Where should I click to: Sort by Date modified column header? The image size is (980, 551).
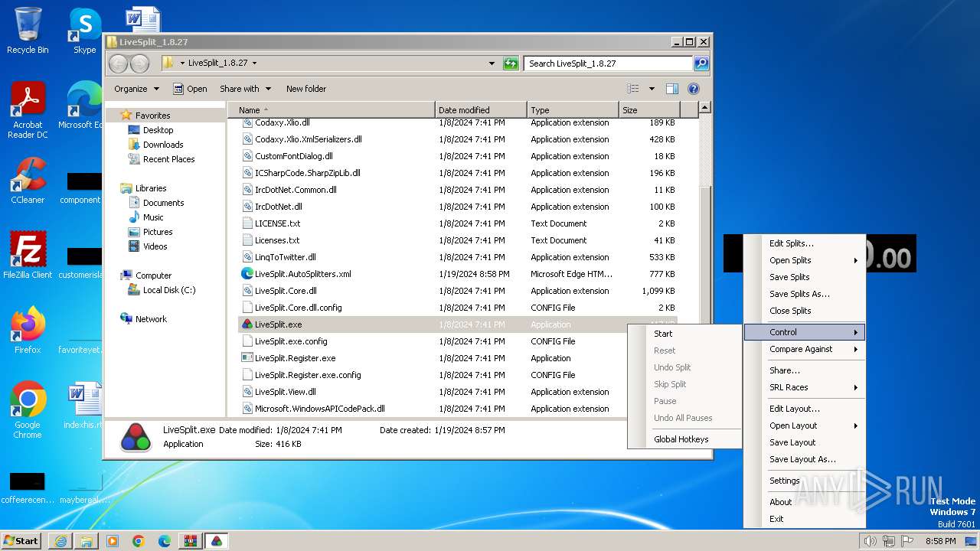pos(481,110)
